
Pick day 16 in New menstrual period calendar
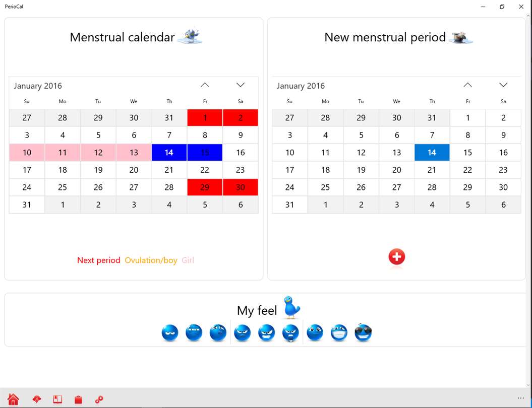pyautogui.click(x=503, y=153)
